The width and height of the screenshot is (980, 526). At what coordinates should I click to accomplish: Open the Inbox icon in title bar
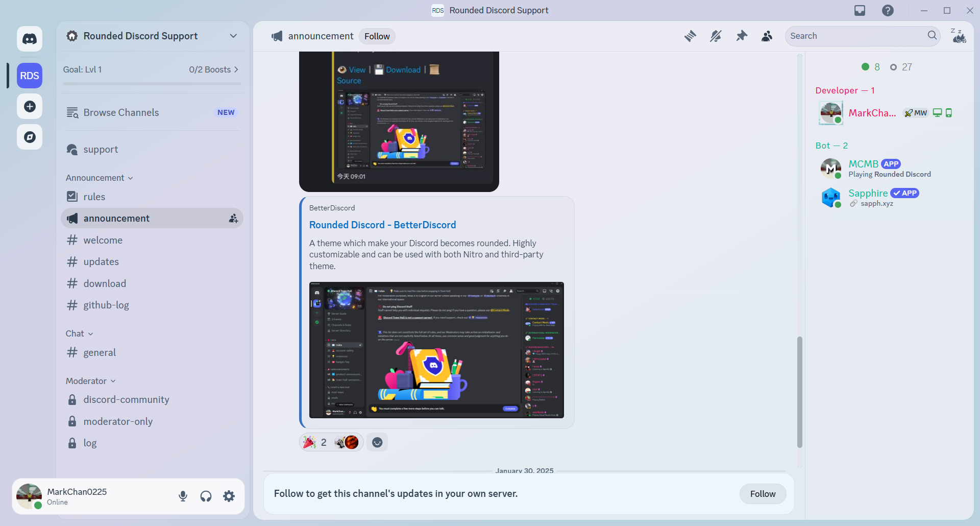click(860, 10)
